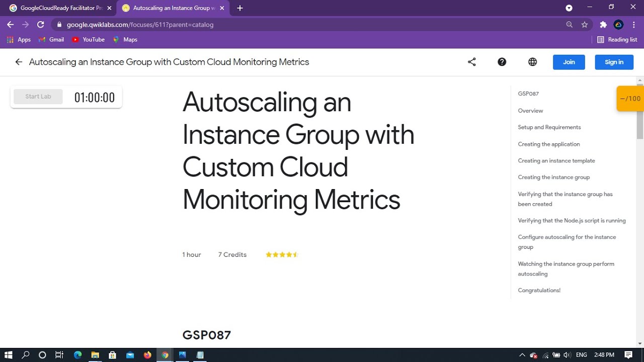The image size is (644, 362).
Task: Open Chrome profile avatar
Action: [619, 25]
